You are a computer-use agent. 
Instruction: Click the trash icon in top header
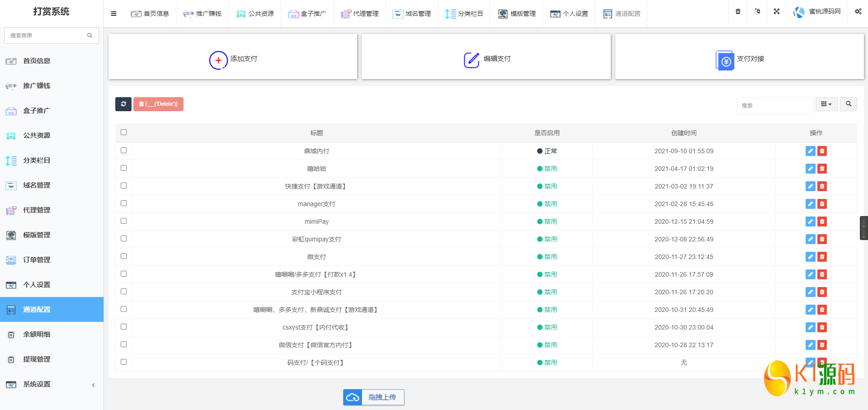tap(738, 12)
